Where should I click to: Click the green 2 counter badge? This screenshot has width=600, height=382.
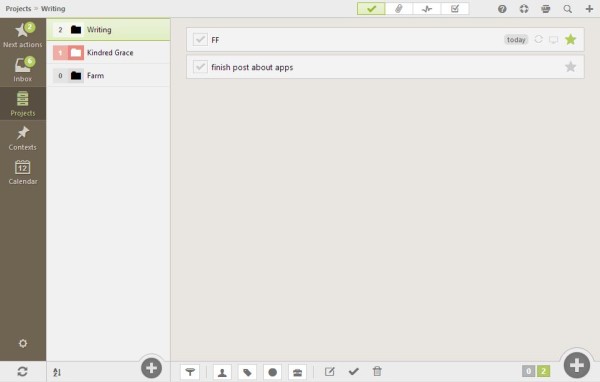click(543, 371)
